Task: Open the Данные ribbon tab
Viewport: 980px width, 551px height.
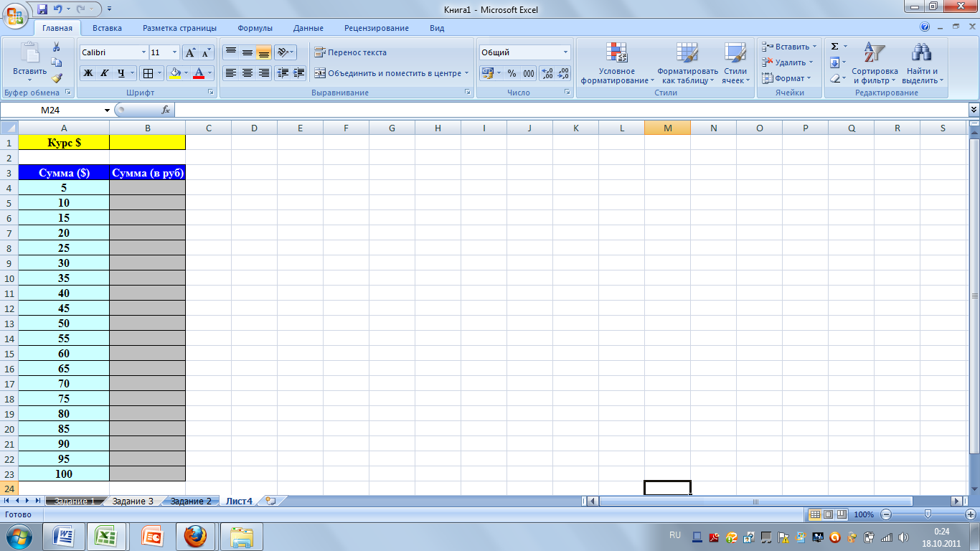Action: [x=308, y=28]
